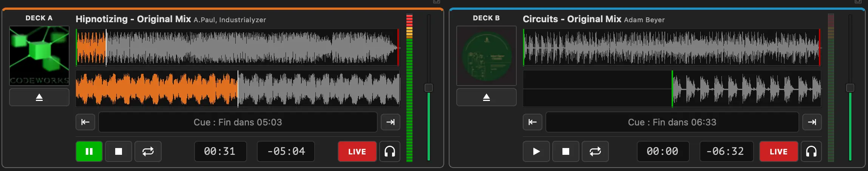Viewport: 868px width, 171px height.
Task: Click Deck B overview waveform
Action: click(x=672, y=47)
